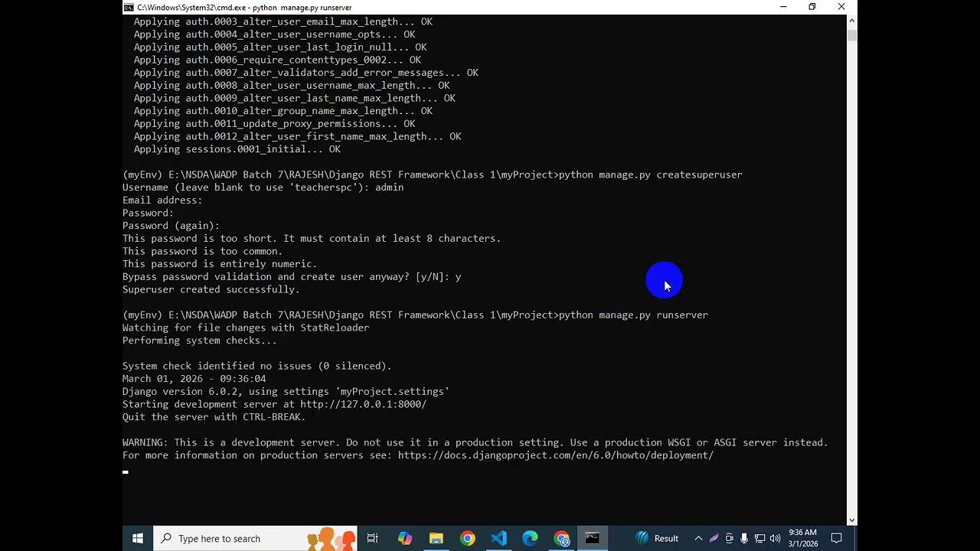
Task: Launch Copilot from the taskbar
Action: [x=405, y=538]
